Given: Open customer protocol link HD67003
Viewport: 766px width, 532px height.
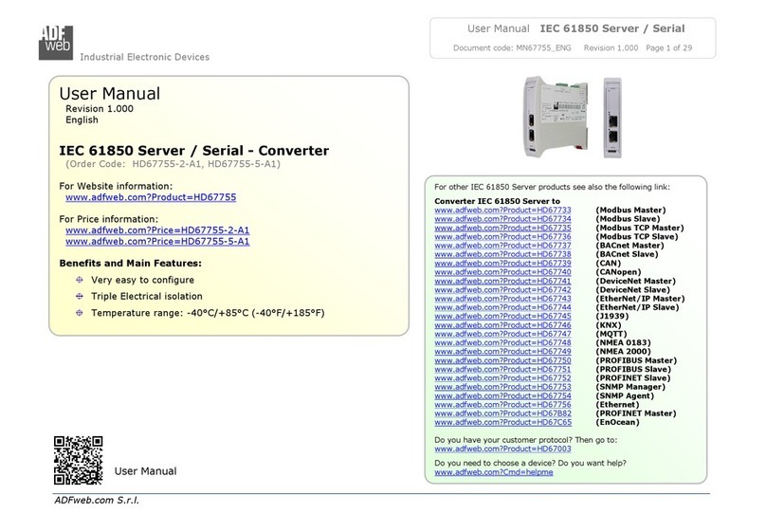Looking at the screenshot, I should click(502, 449).
